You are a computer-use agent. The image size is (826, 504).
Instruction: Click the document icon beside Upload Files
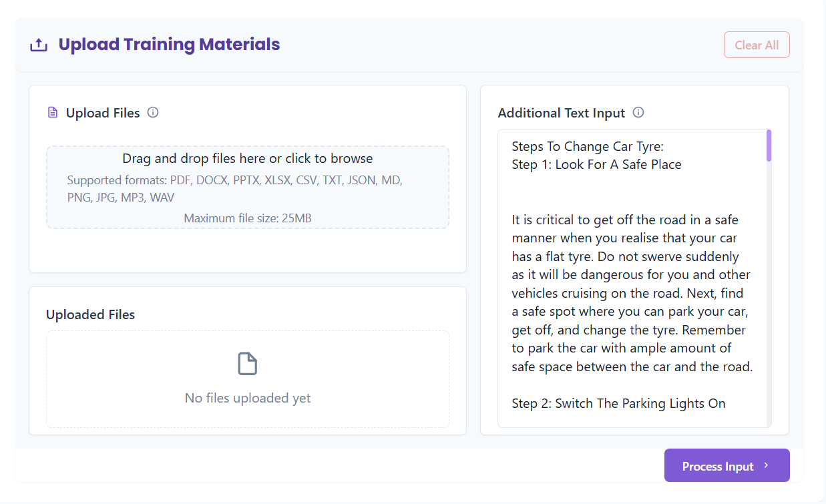(x=53, y=113)
